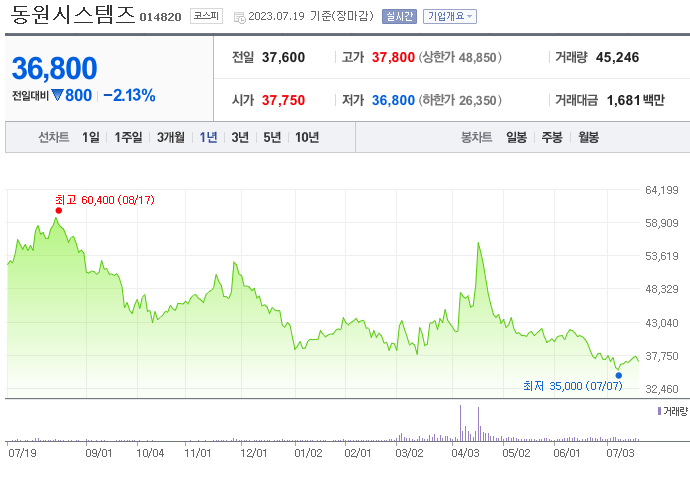Click the 상한가 48,850 text
Screen dimensions: 690x477
[x=460, y=57]
